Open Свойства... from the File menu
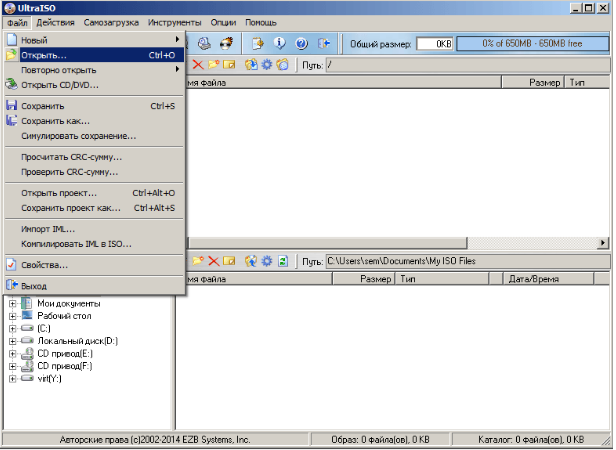The width and height of the screenshot is (616, 450). coord(94,265)
